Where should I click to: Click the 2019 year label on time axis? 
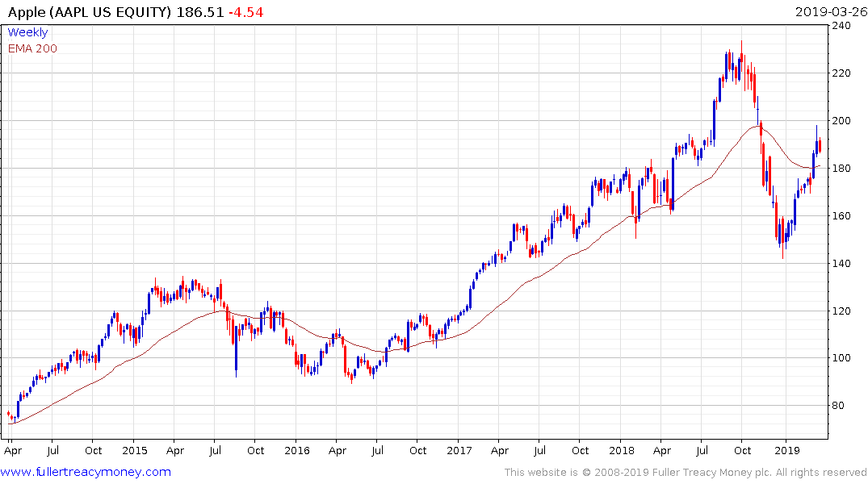click(786, 450)
